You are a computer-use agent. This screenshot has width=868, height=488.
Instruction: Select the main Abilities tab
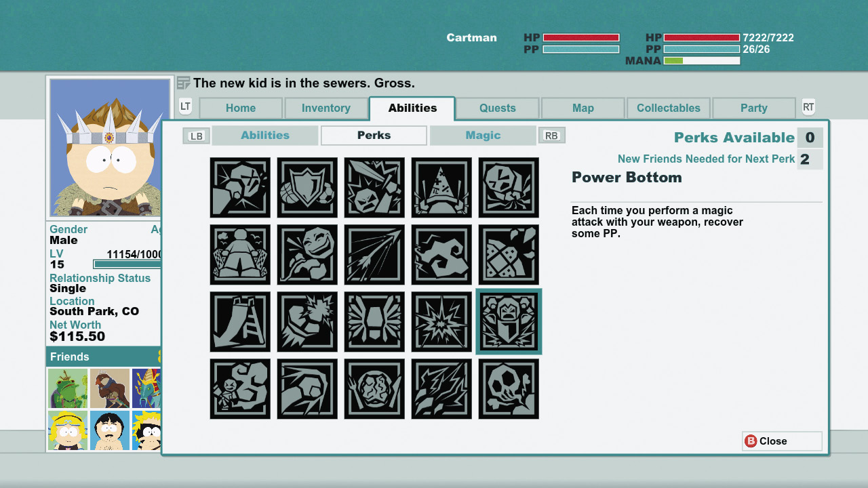coord(412,108)
